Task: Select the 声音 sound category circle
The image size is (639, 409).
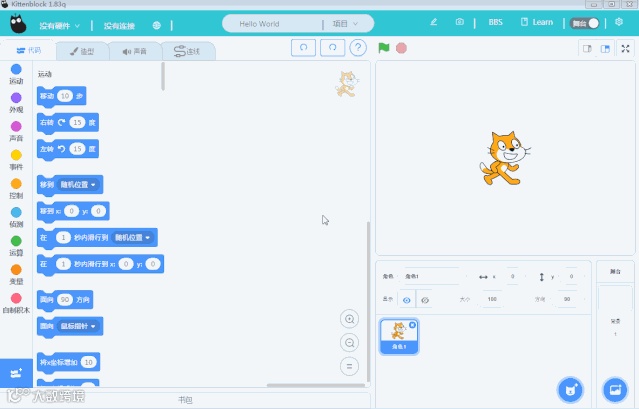Action: point(16,131)
